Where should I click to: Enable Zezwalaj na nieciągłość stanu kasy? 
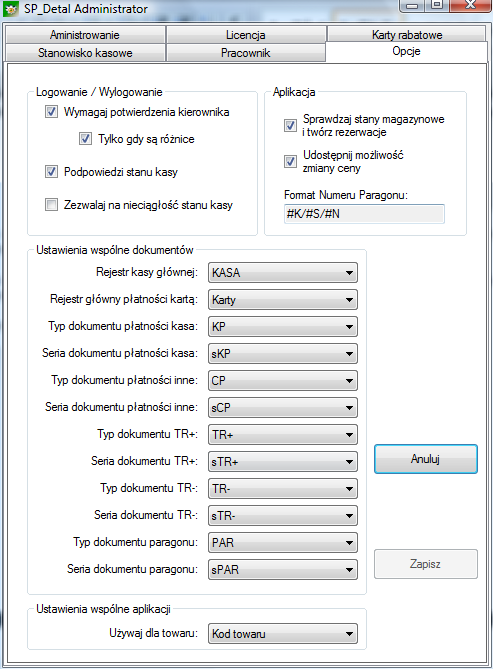[51, 205]
